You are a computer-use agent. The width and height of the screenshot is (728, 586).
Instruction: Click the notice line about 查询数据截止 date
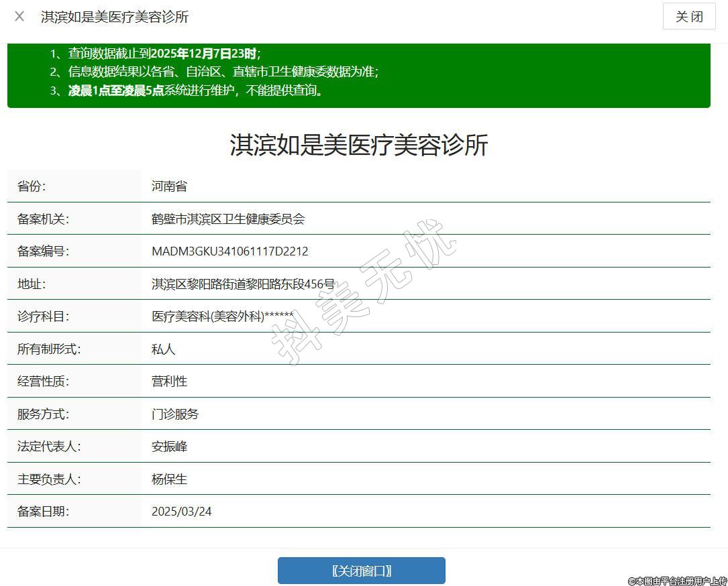(x=155, y=54)
